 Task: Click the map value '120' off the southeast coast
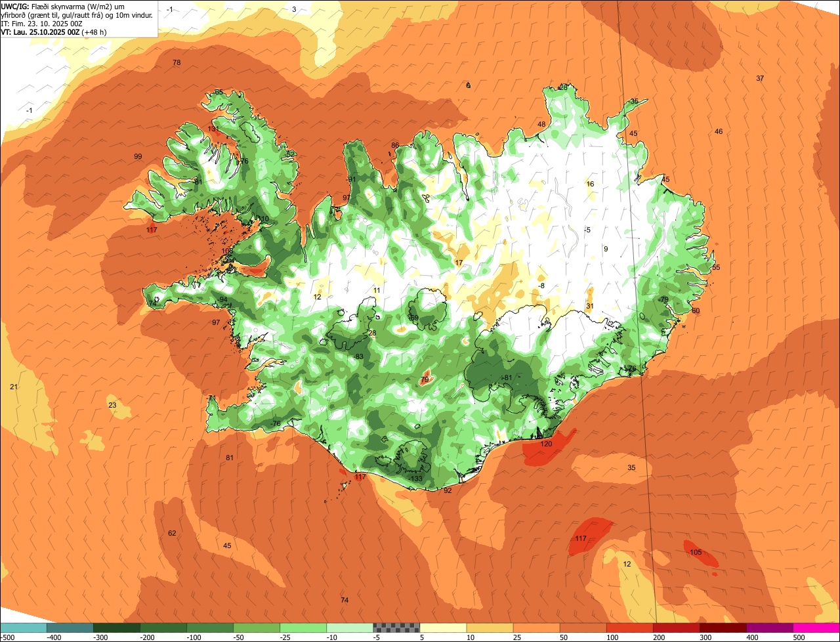pos(546,444)
